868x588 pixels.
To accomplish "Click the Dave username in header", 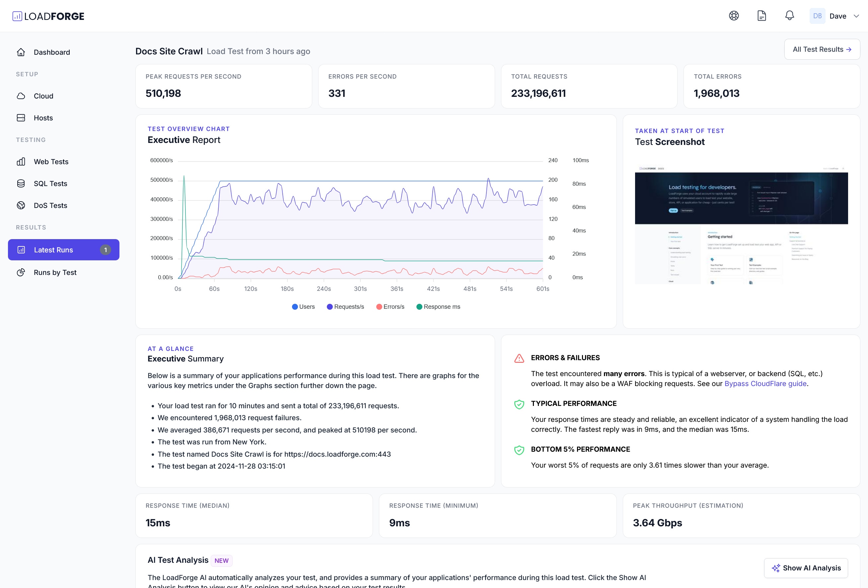I will click(838, 16).
